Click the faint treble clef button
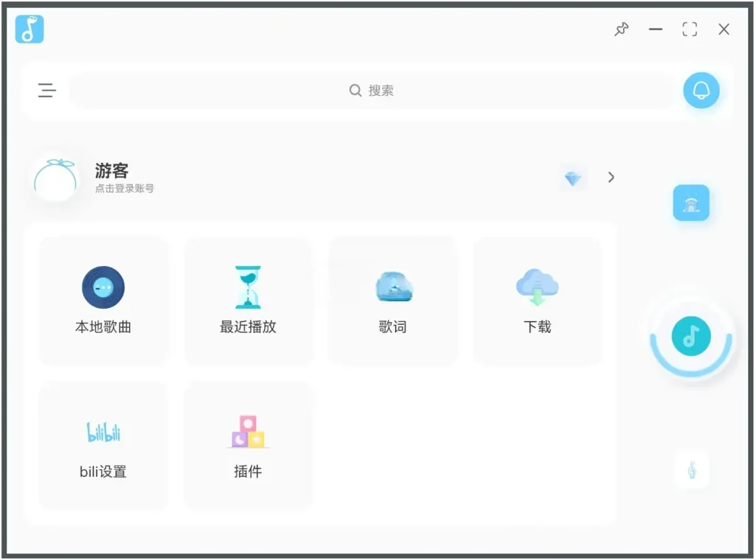This screenshot has height=560, width=755. 692,470
